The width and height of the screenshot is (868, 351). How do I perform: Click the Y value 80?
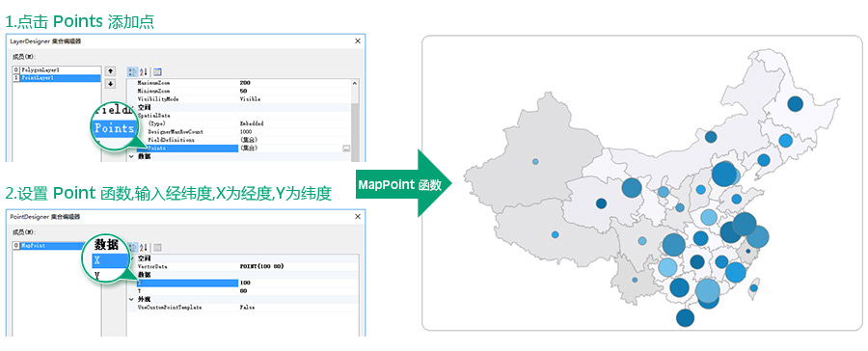(x=243, y=291)
